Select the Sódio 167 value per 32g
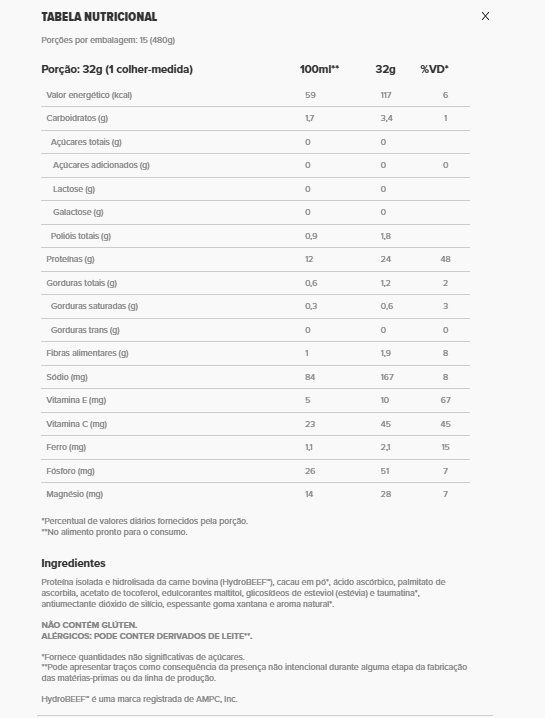Viewport: 545px width, 718px height. [x=387, y=377]
